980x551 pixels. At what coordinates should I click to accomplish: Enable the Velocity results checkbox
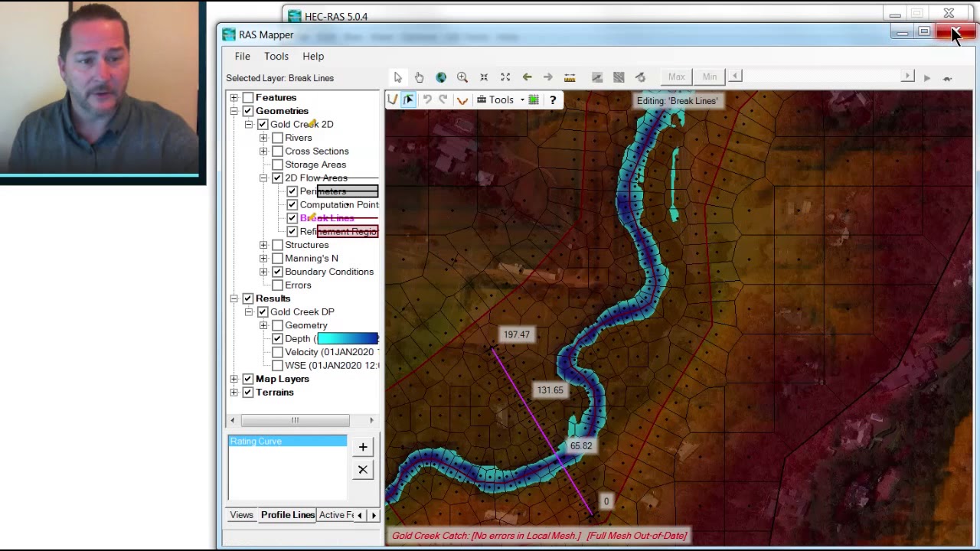278,352
